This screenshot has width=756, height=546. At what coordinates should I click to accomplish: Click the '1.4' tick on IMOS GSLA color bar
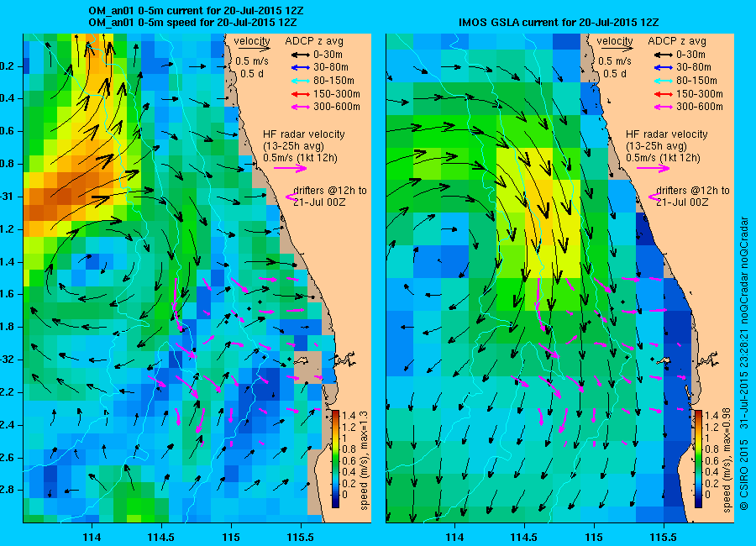(x=711, y=415)
